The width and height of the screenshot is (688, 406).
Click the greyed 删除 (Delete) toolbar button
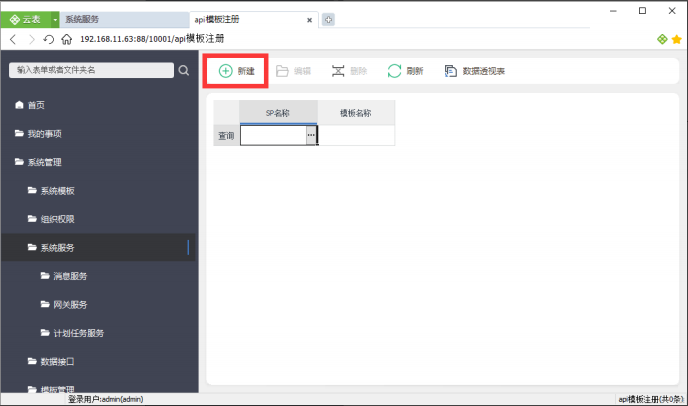349,71
